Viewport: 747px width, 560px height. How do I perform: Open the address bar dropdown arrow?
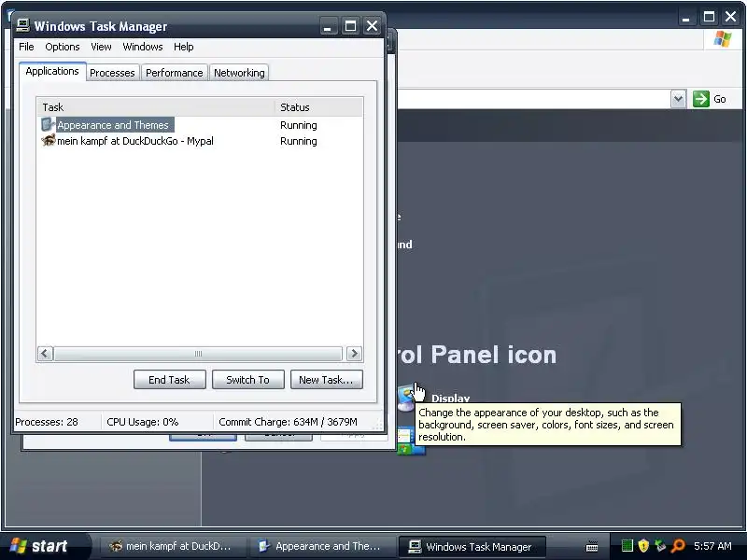(679, 99)
